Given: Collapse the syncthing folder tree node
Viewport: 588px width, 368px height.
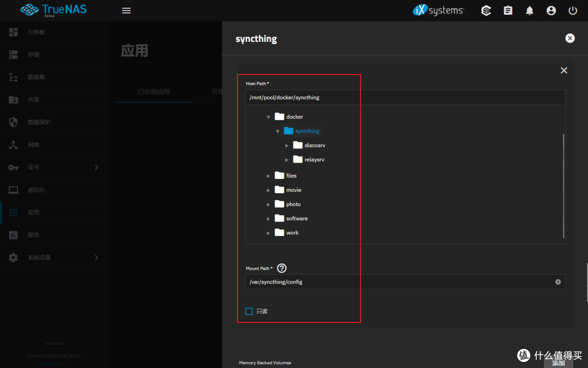Looking at the screenshot, I should click(x=278, y=131).
